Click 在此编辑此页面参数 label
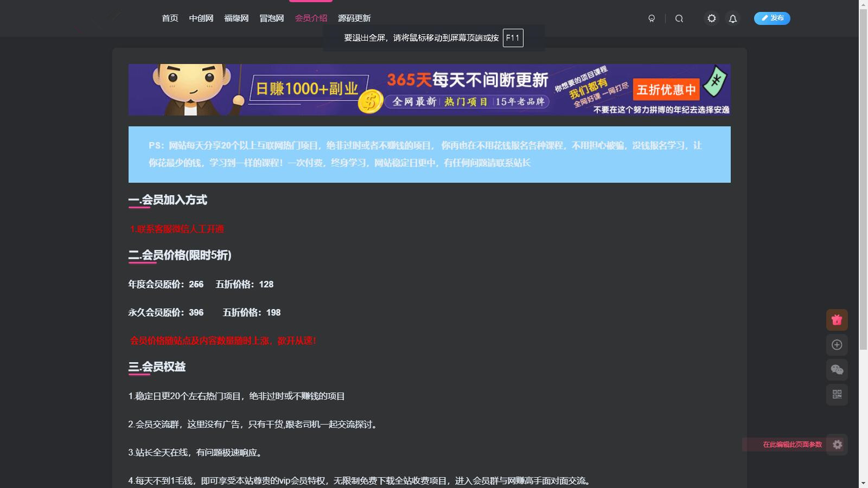868x488 pixels. point(792,445)
